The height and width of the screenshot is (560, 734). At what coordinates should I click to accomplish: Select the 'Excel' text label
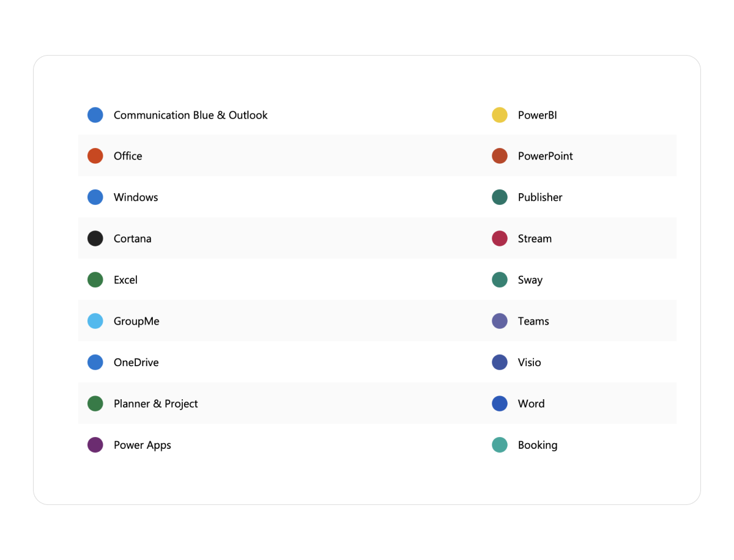(125, 280)
